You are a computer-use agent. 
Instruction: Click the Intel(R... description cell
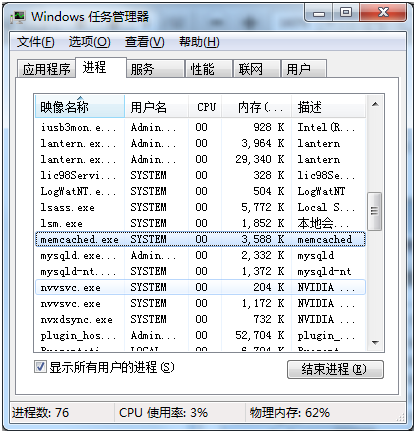(x=326, y=127)
